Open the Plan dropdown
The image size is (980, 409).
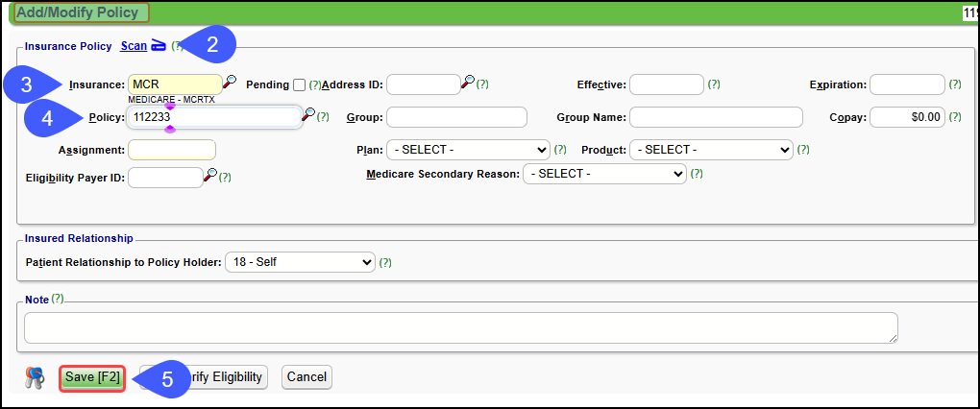(x=467, y=150)
